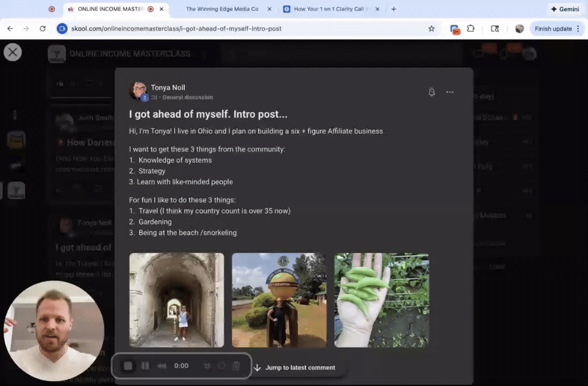Close the How Your 1 on 1 Clarity Call tab

coord(377,9)
